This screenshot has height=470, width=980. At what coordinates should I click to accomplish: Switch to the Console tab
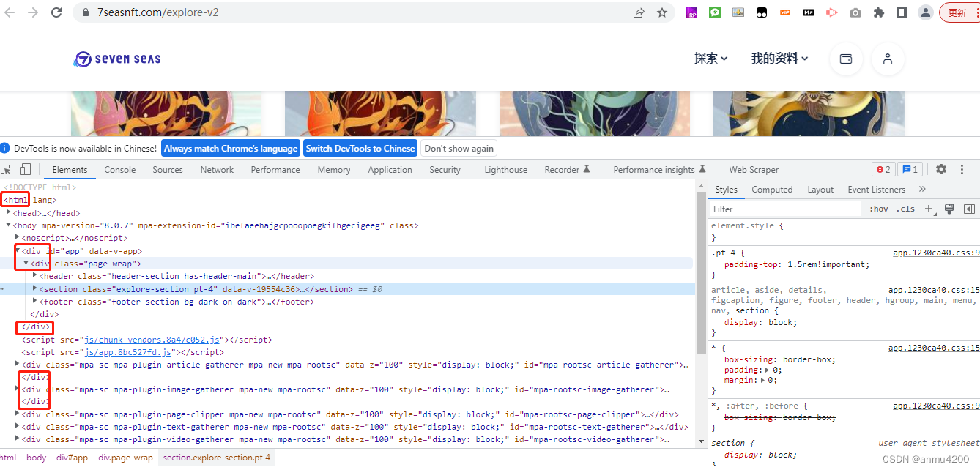pyautogui.click(x=120, y=169)
